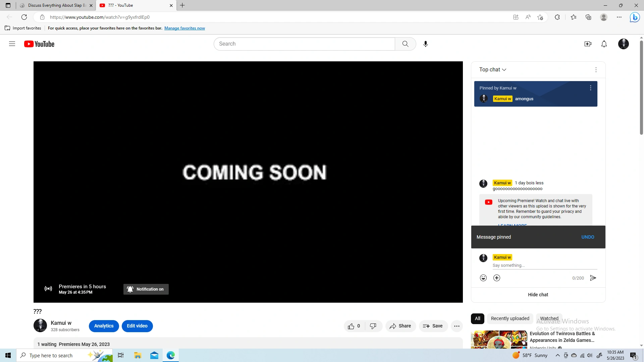Open chat plus circle actions icon
This screenshot has width=644, height=362.
click(497, 278)
